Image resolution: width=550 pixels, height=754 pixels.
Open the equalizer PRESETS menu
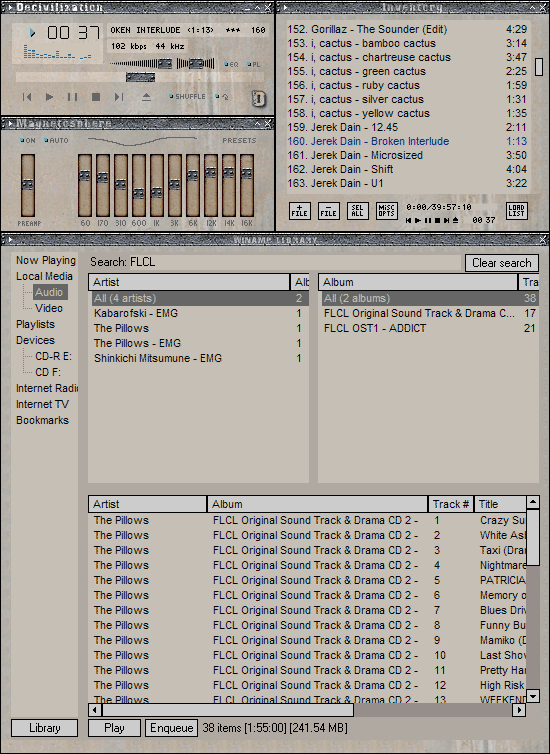click(x=239, y=140)
